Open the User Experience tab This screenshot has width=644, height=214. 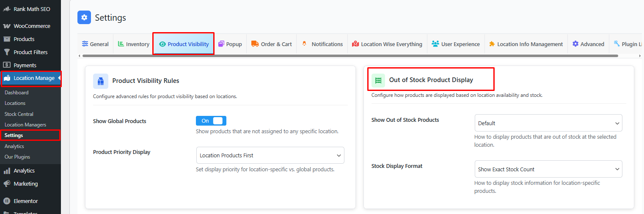tap(456, 44)
